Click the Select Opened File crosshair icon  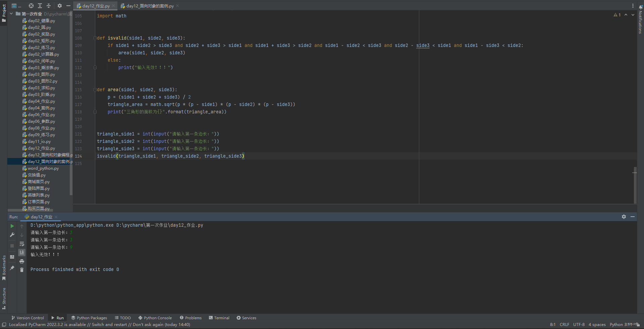[31, 6]
